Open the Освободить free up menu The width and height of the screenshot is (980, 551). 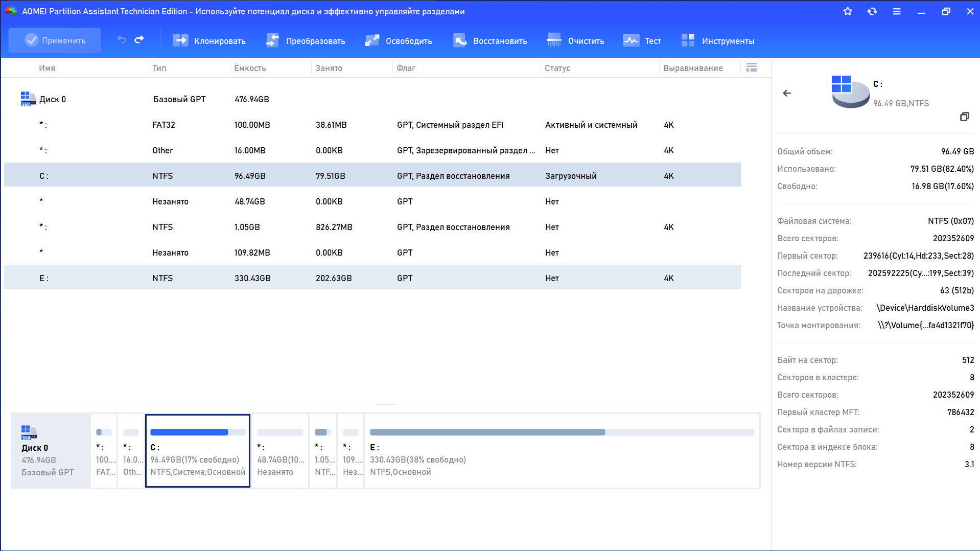[399, 40]
